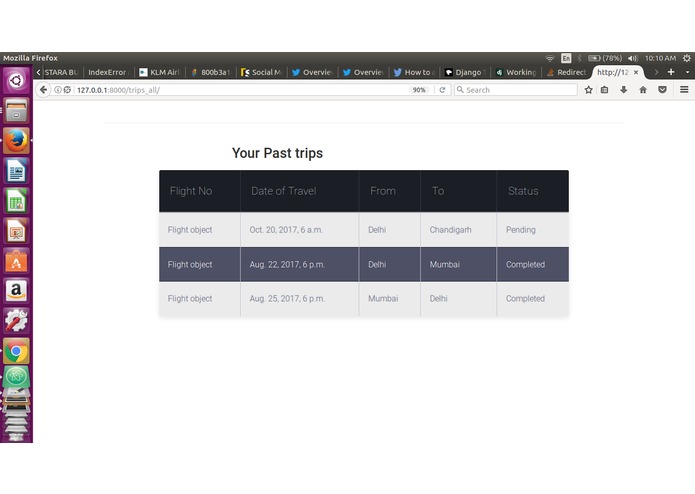
Task: List all tabs dropdown arrow
Action: (687, 72)
